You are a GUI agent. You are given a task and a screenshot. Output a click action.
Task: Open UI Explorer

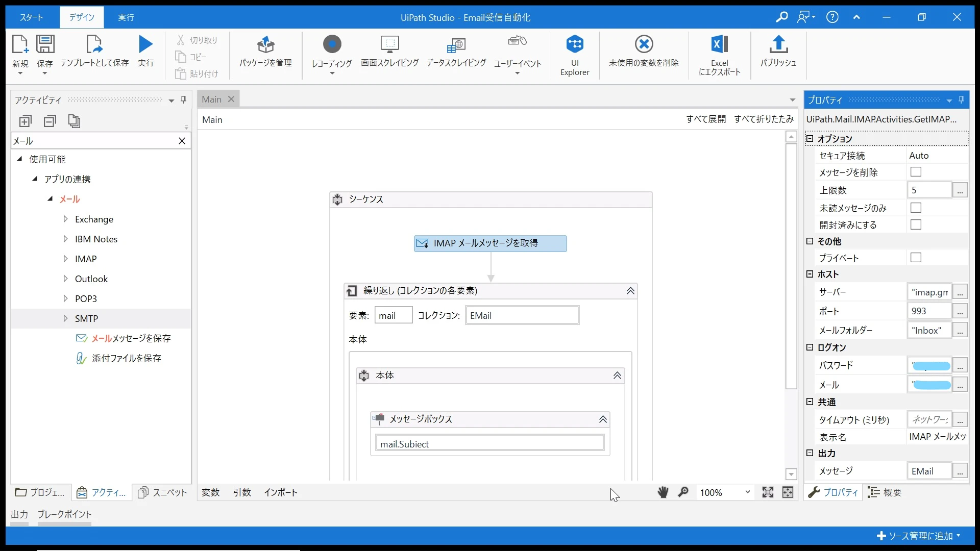point(575,45)
